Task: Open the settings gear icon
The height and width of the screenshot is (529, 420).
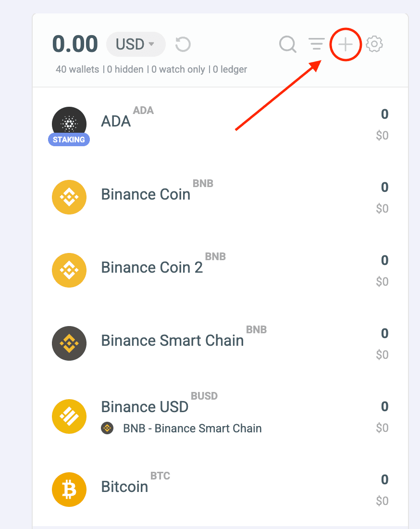Action: (374, 44)
